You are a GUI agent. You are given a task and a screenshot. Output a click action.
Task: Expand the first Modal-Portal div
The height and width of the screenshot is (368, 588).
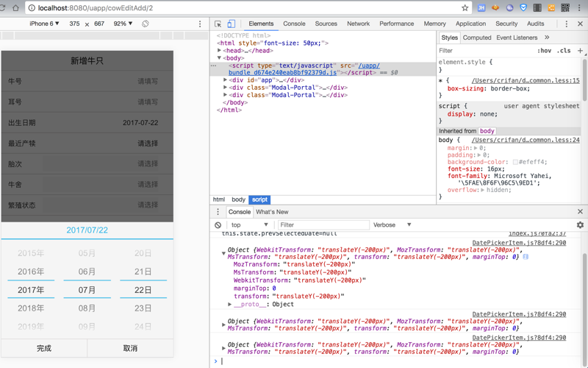click(225, 88)
